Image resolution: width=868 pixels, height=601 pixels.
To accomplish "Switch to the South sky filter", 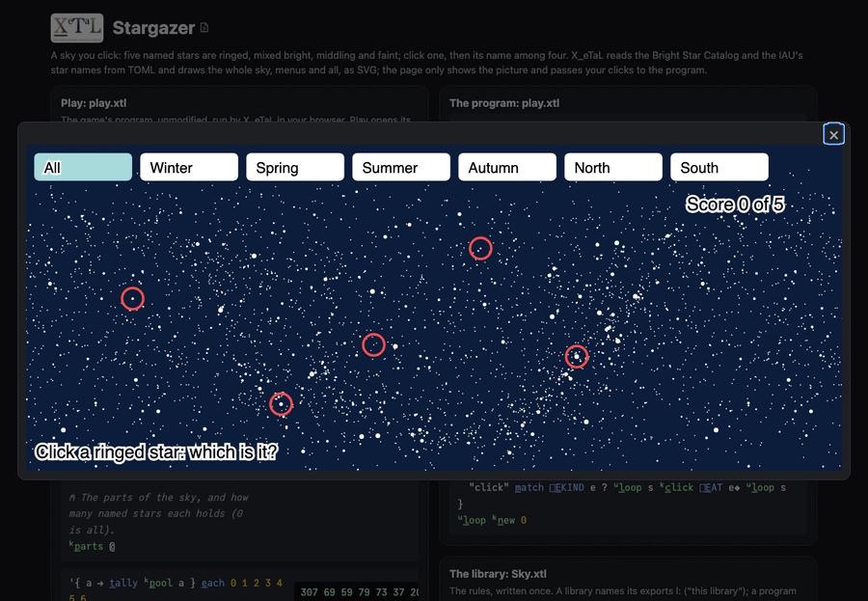I will click(719, 167).
